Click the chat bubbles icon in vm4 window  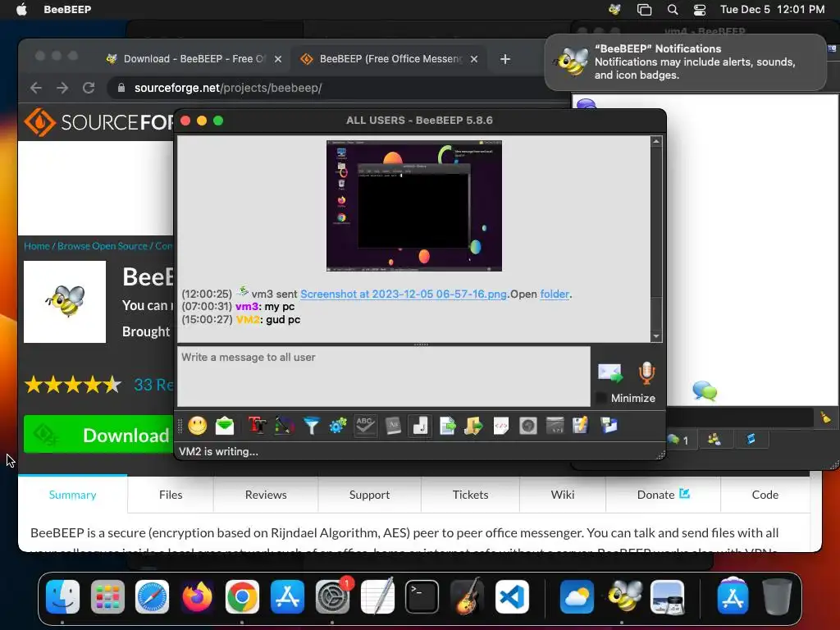pos(705,391)
